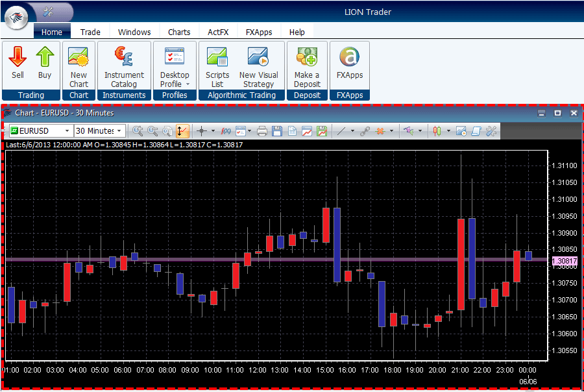
Task: Click the 06/06 date marker on time axis
Action: 528,382
